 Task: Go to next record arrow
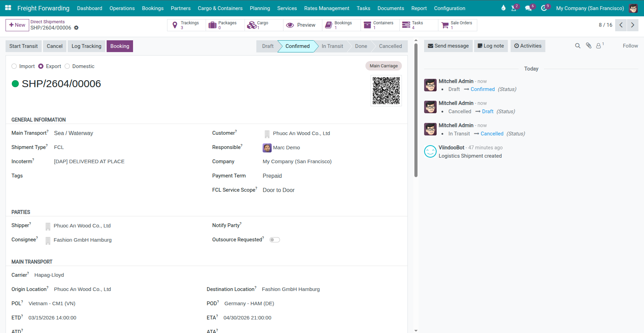click(x=633, y=25)
